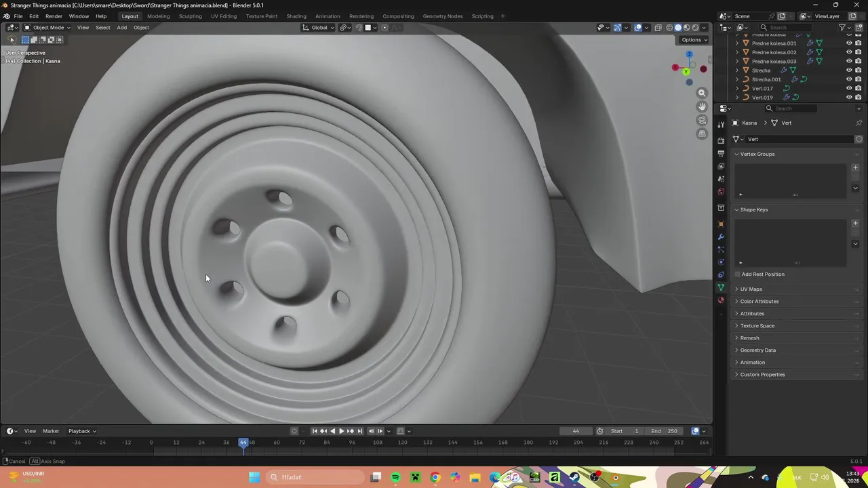
Task: Toggle proportional editing button
Action: 384,28
